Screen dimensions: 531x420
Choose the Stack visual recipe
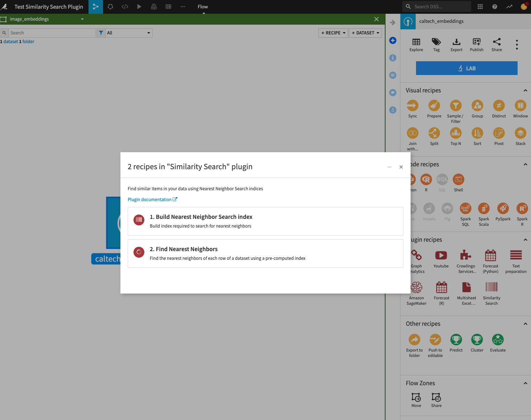pyautogui.click(x=520, y=133)
